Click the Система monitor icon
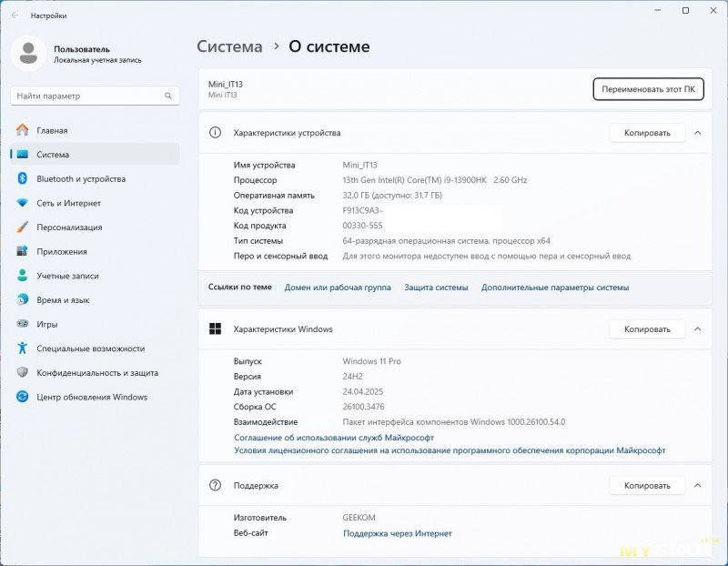This screenshot has width=728, height=566. tap(22, 155)
